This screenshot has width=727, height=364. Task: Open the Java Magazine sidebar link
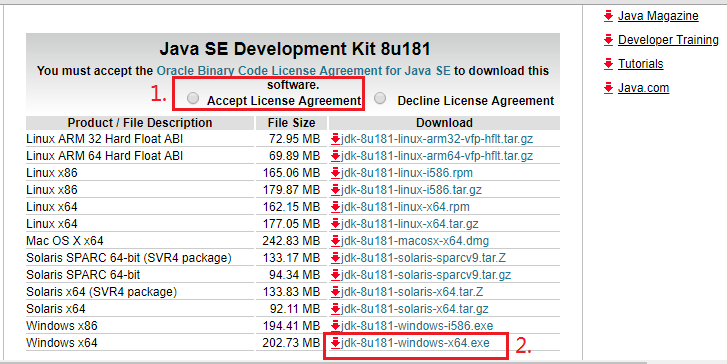658,16
